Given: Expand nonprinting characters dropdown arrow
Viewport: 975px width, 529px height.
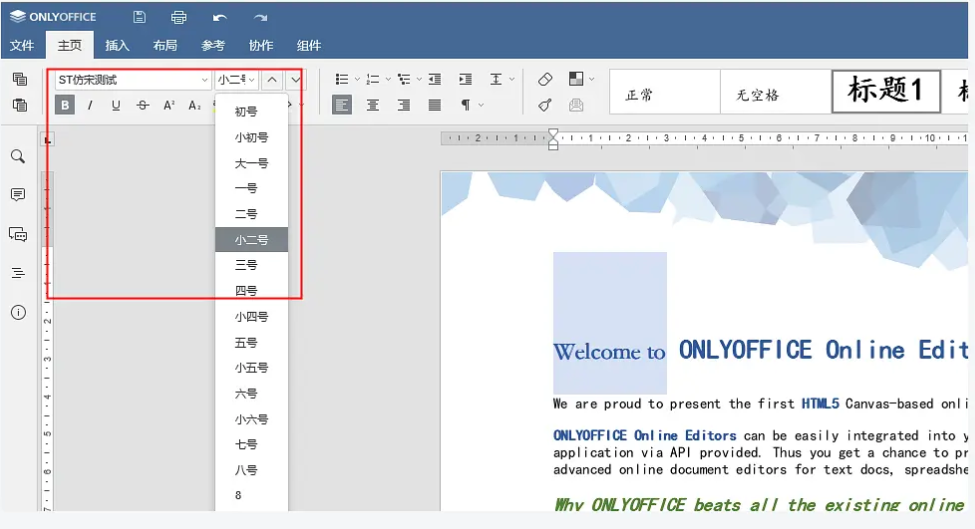Looking at the screenshot, I should (x=481, y=105).
